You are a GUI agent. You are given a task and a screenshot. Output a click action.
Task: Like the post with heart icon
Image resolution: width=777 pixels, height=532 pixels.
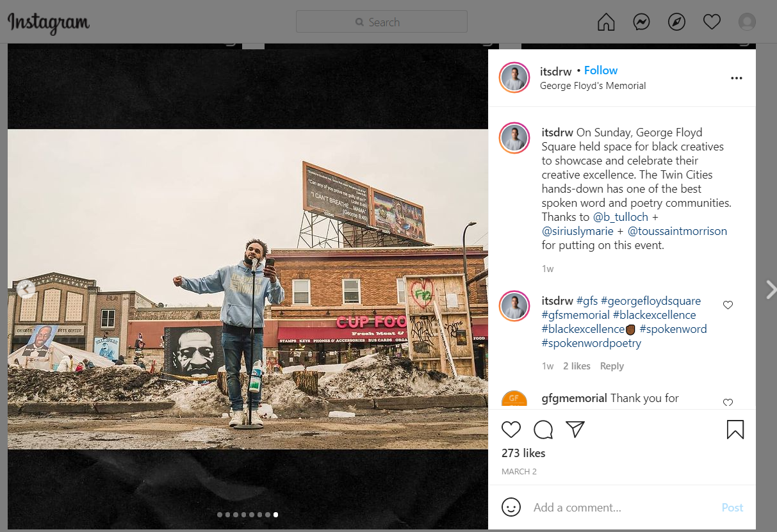click(511, 430)
